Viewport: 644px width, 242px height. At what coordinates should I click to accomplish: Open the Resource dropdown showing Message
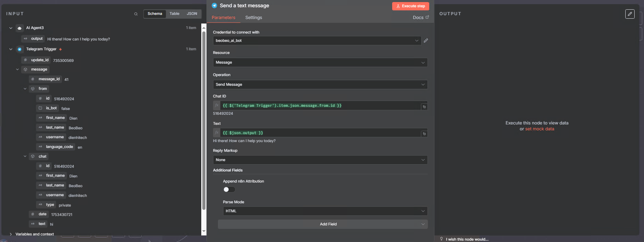coord(320,63)
